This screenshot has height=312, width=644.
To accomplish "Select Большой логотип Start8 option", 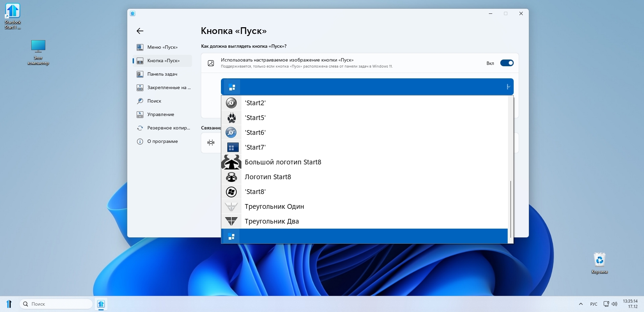I will click(364, 162).
